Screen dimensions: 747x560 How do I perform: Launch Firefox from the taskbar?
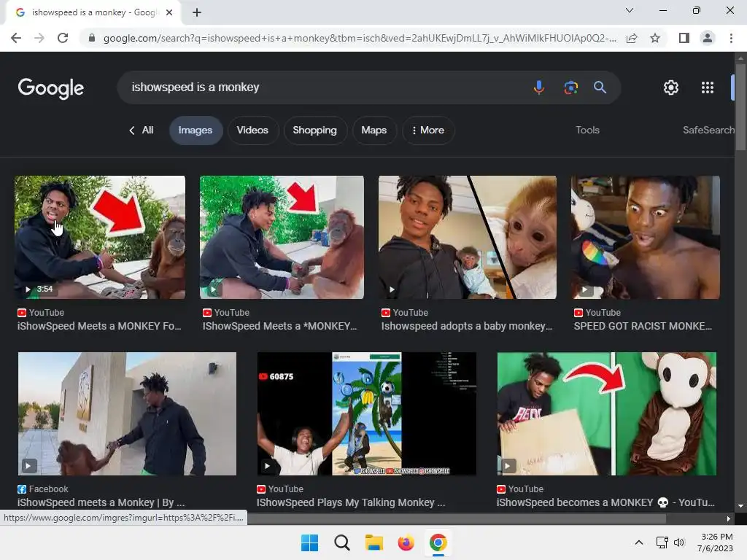[406, 542]
